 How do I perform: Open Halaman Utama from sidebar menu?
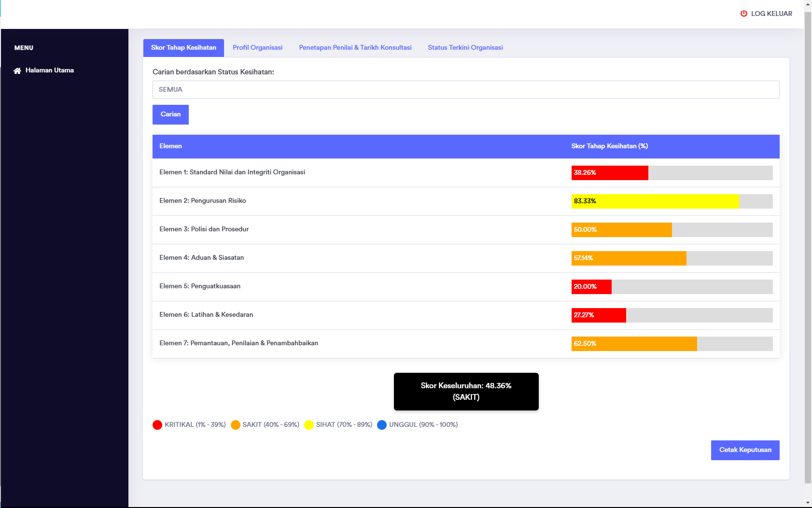coord(49,71)
